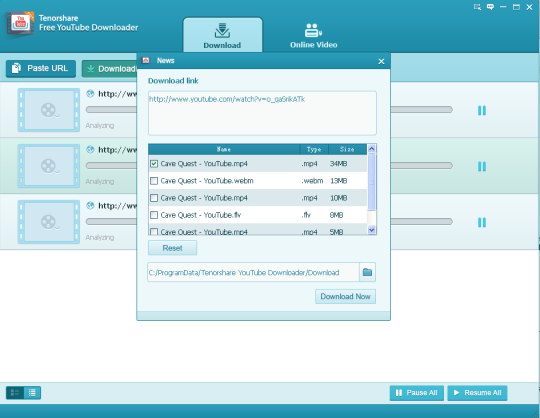The image size is (540, 418).
Task: Select the .webm type cell
Action: click(x=312, y=181)
